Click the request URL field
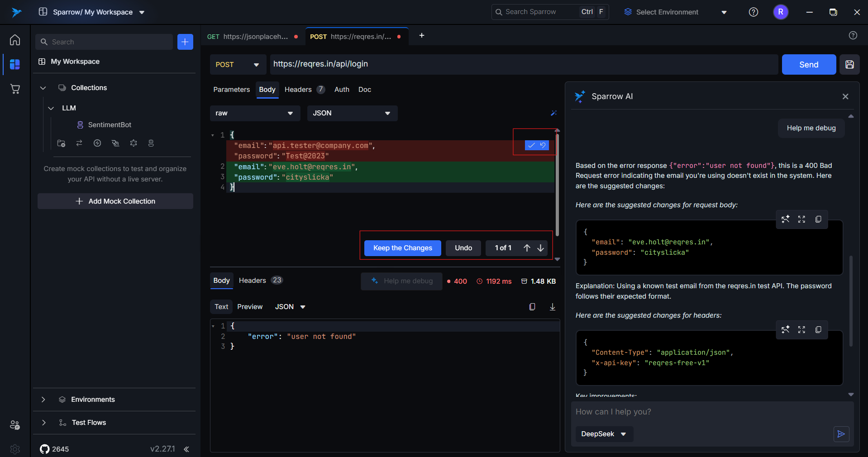The width and height of the screenshot is (868, 457). (x=524, y=64)
